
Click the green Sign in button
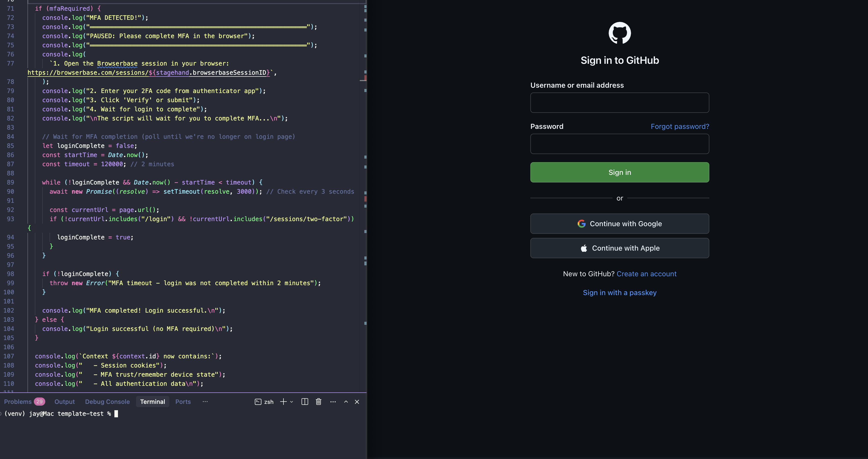(x=620, y=172)
